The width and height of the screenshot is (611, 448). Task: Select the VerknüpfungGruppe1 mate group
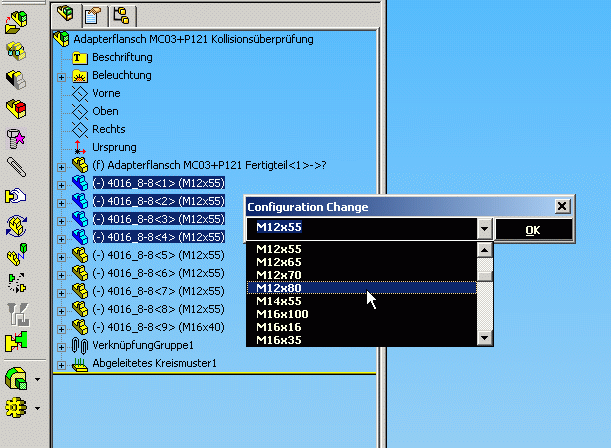143,345
